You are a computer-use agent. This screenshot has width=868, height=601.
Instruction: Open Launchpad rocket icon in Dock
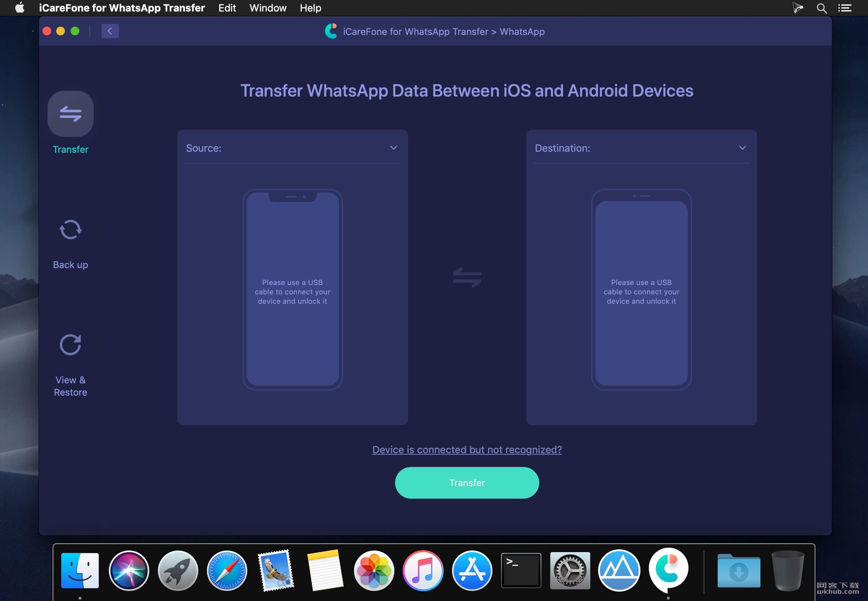click(x=178, y=570)
